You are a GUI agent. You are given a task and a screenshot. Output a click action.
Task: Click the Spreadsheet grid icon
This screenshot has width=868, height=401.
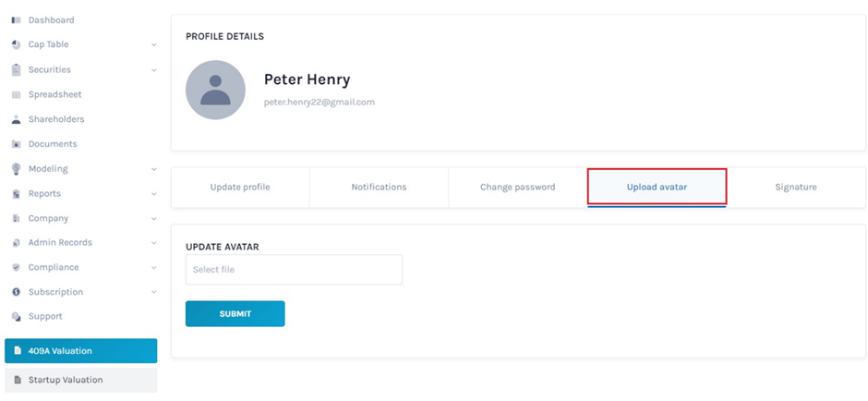coord(16,95)
